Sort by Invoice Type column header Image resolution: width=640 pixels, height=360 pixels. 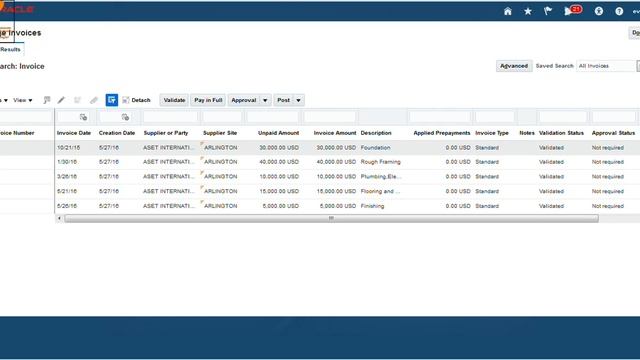[x=491, y=133]
